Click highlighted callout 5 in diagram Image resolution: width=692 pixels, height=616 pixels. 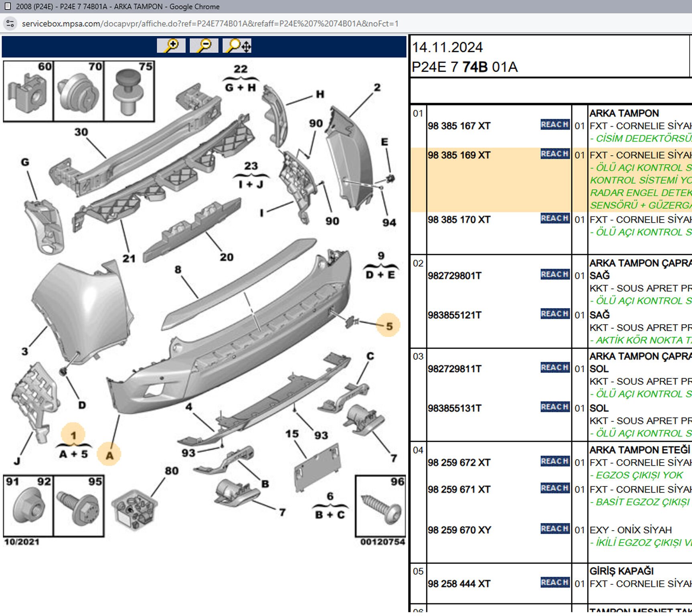[389, 326]
